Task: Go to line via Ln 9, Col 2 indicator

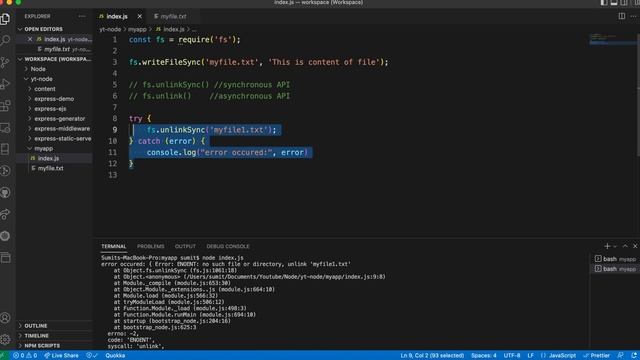Action: pyautogui.click(x=432, y=356)
